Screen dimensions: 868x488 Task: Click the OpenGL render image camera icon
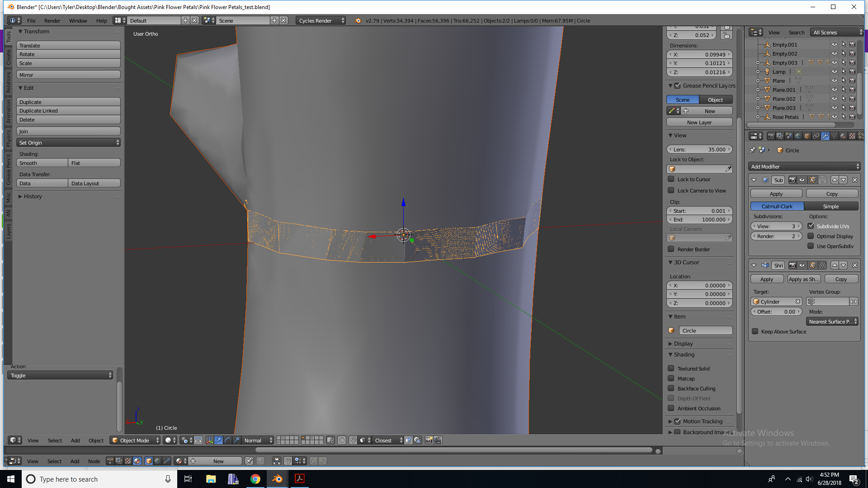(x=429, y=440)
